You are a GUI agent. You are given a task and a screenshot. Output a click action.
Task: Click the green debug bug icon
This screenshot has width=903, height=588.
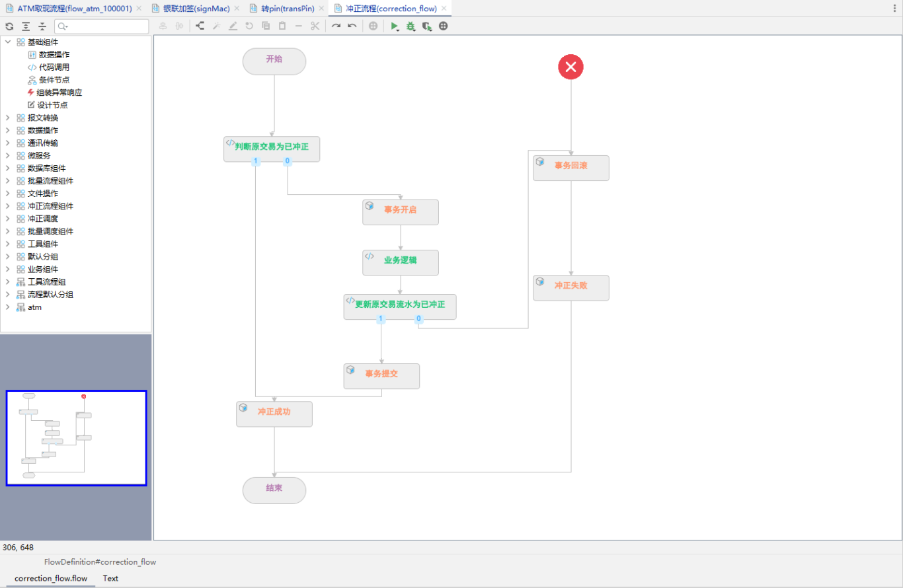click(x=411, y=26)
